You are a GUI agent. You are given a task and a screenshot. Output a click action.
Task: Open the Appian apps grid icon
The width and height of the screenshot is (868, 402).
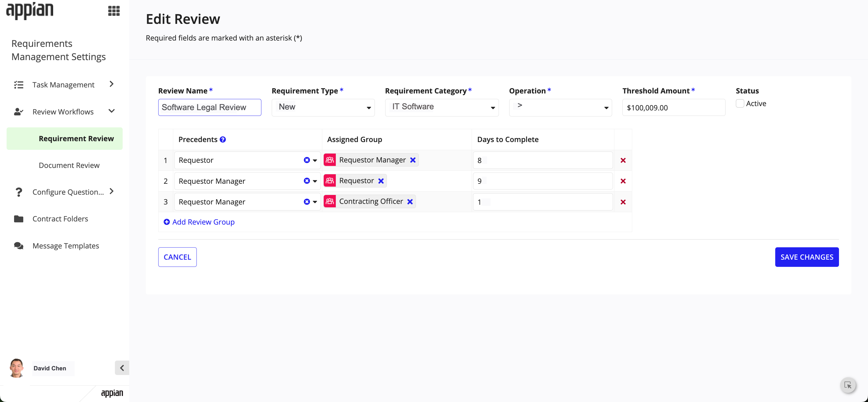tap(114, 11)
